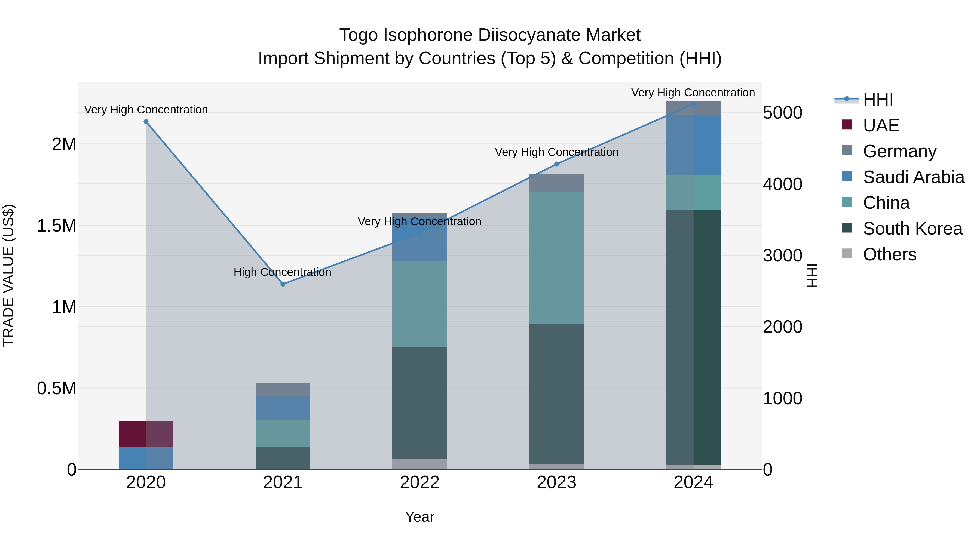Viewport: 980px width, 551px height.
Task: Toggle the UAE legend entry
Action: click(871, 125)
